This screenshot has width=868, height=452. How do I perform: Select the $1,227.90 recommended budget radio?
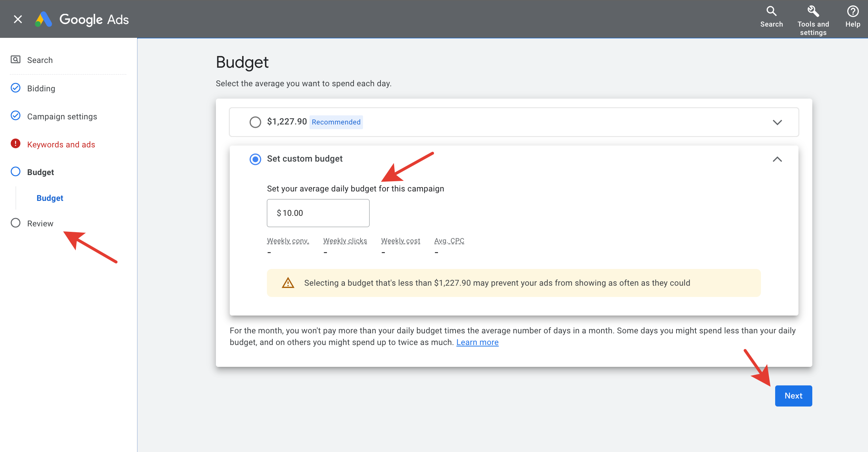[255, 122]
